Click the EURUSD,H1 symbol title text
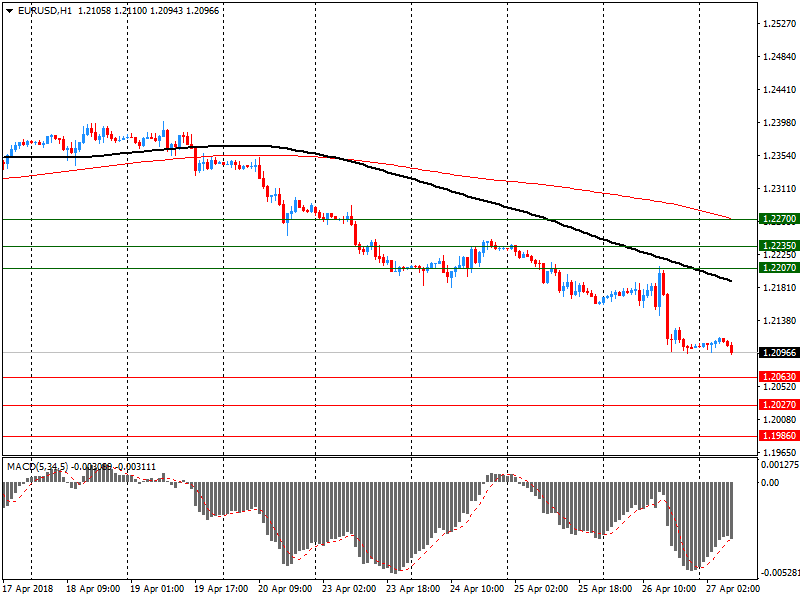This screenshot has height=600, width=800. (x=45, y=11)
